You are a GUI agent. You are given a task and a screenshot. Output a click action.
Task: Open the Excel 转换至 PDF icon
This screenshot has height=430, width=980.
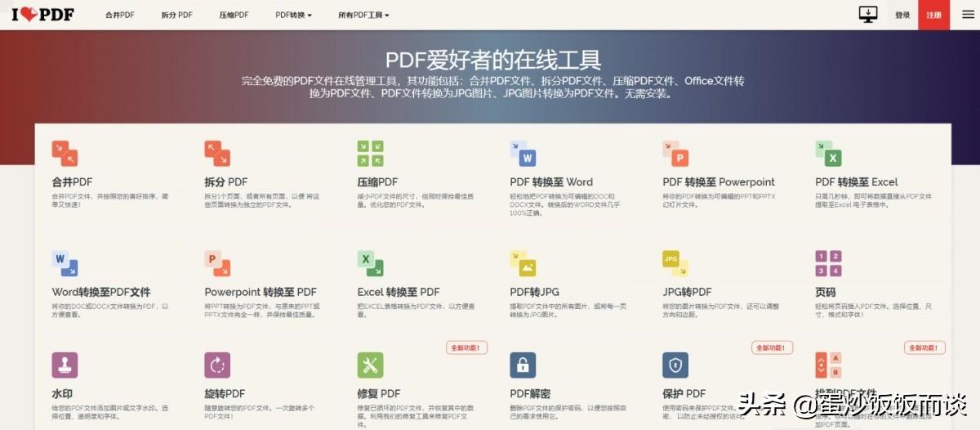point(370,263)
